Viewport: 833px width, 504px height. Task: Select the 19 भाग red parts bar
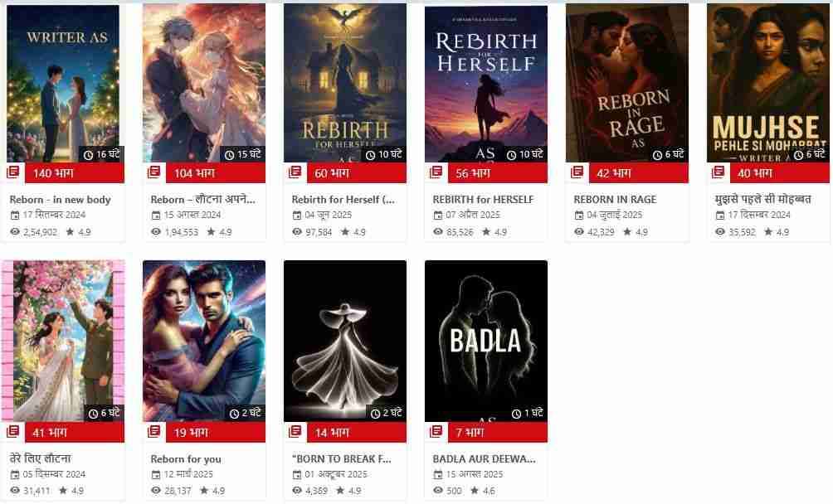pyautogui.click(x=217, y=433)
